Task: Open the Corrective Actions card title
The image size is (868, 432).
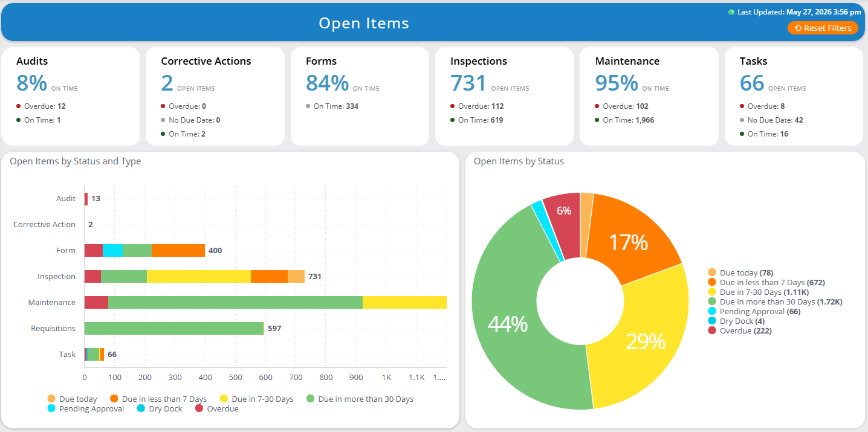Action: click(206, 61)
